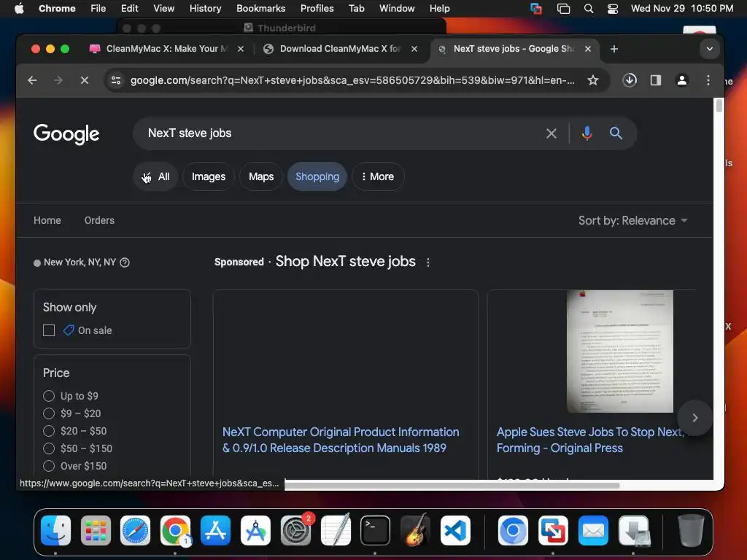Open the press letter product thumbnail
Screen dimensions: 747x560
620,351
